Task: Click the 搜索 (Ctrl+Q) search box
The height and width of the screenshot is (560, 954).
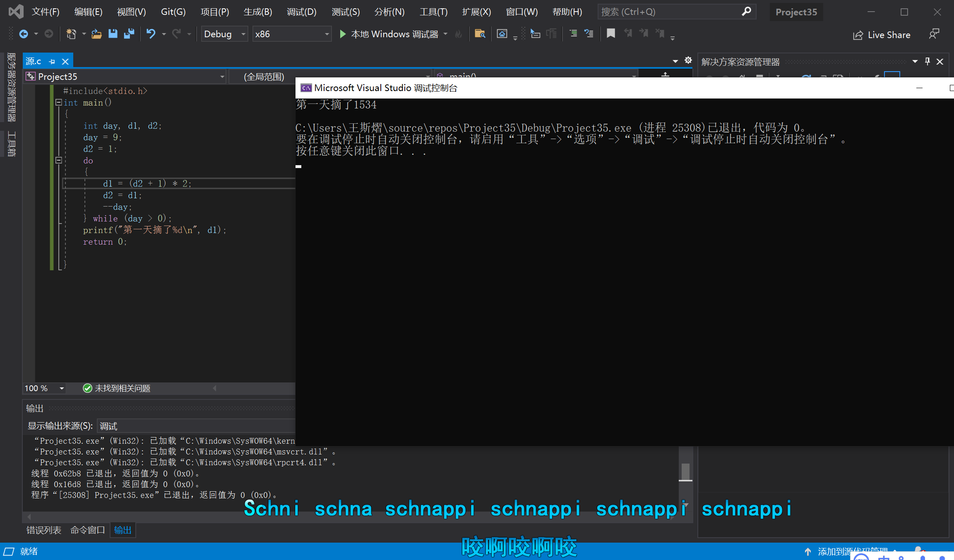Action: tap(670, 12)
